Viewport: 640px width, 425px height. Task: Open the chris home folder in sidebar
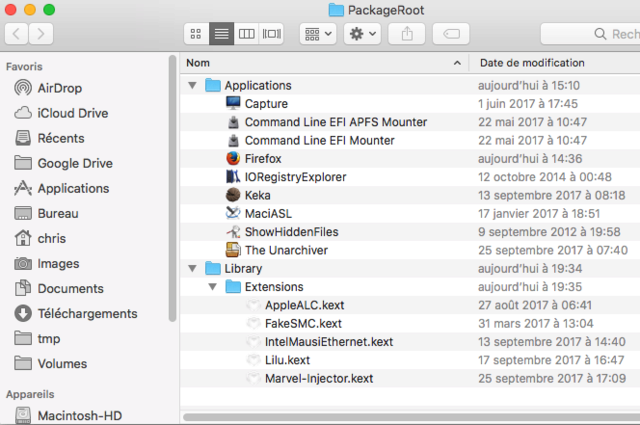pos(40,238)
